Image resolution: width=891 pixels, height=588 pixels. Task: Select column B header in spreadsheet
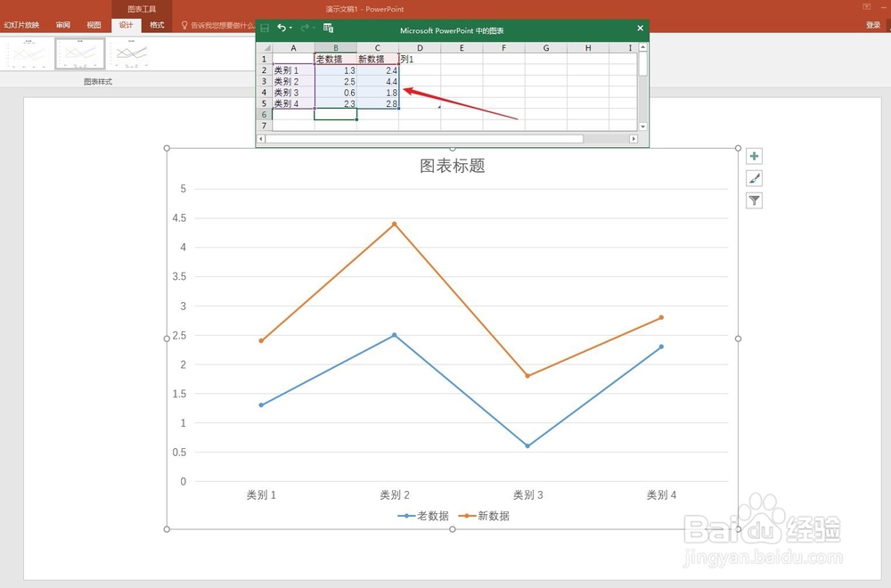tap(336, 48)
